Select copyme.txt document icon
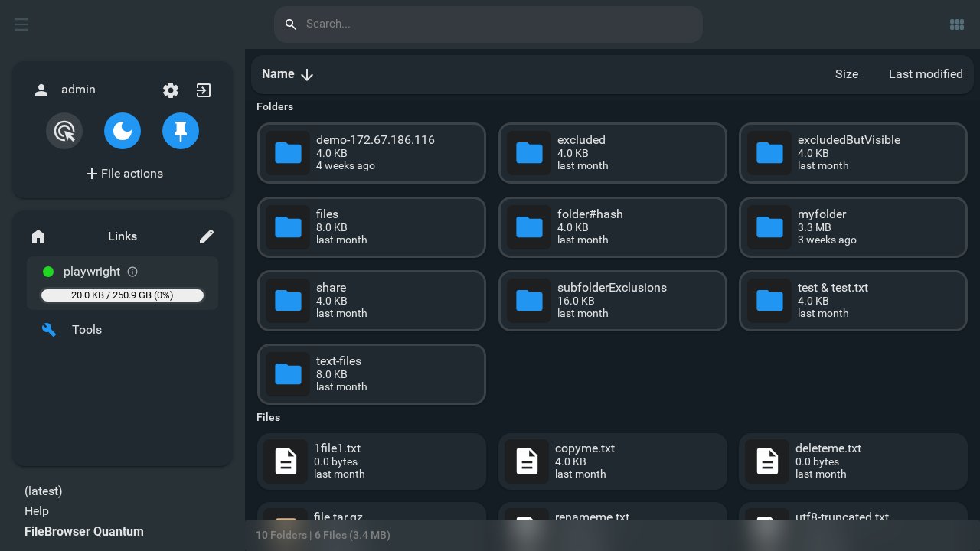980x551 pixels. 527,461
